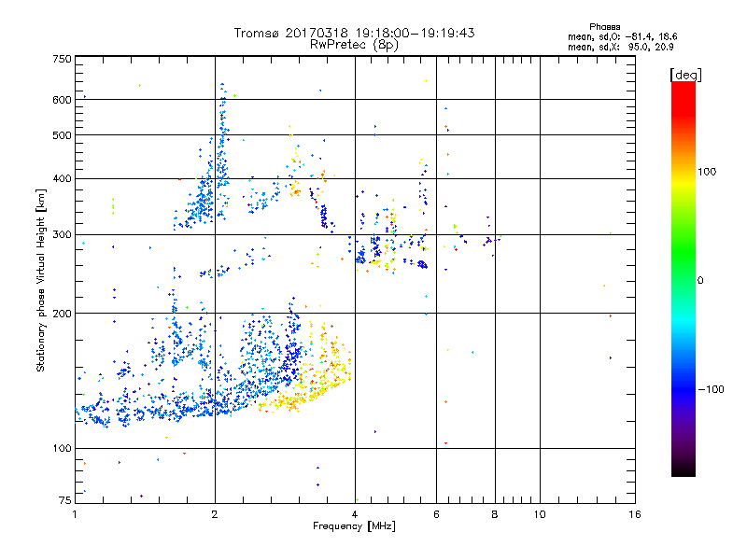Click the y-axis tick label '300'
The width and height of the screenshot is (747, 560).
coord(62,235)
